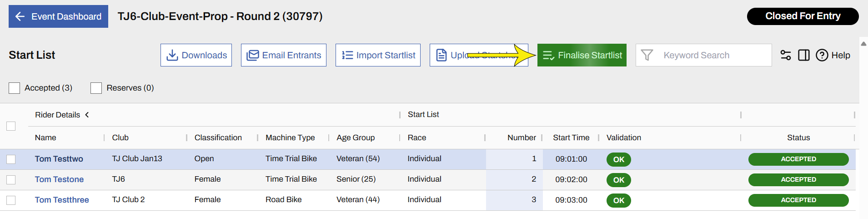Tick the Reserves (0) checkbox

point(96,88)
